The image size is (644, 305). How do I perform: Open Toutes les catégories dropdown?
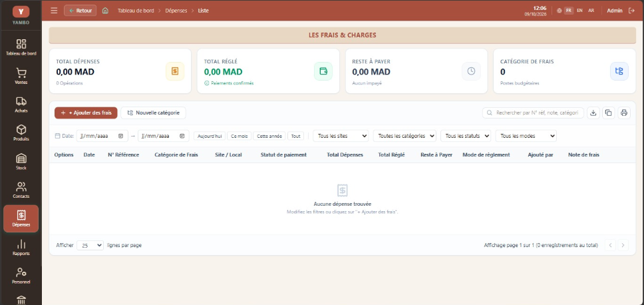[x=405, y=136]
